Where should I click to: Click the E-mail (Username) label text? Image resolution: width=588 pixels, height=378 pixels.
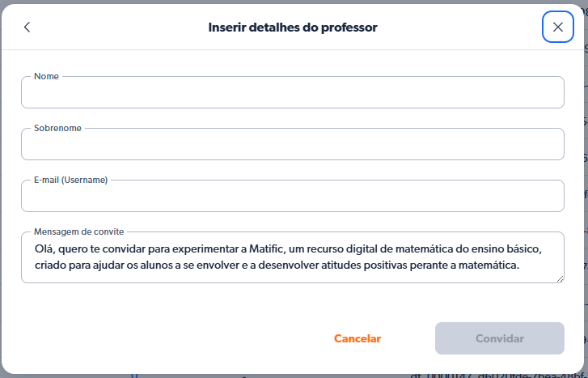tap(71, 180)
